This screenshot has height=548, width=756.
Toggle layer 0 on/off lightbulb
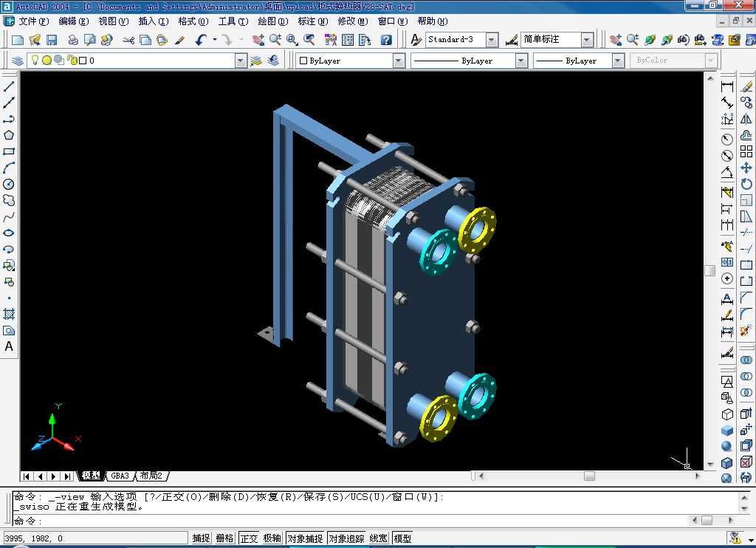click(35, 61)
